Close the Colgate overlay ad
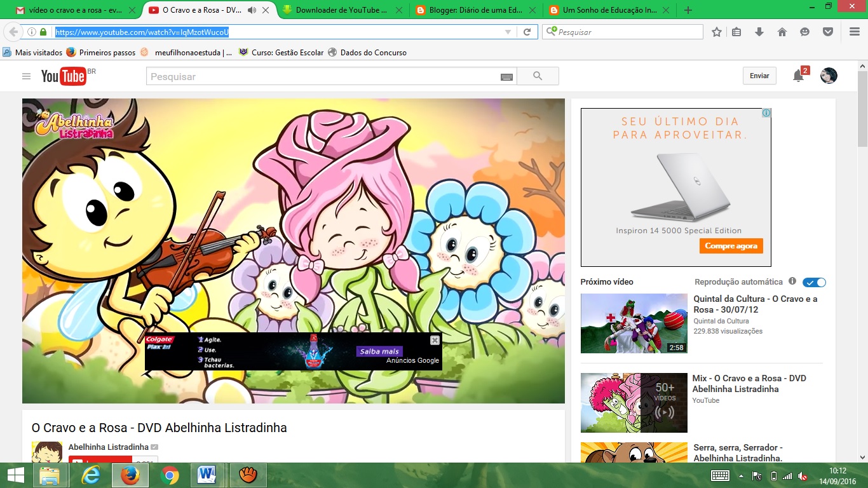 pyautogui.click(x=435, y=340)
